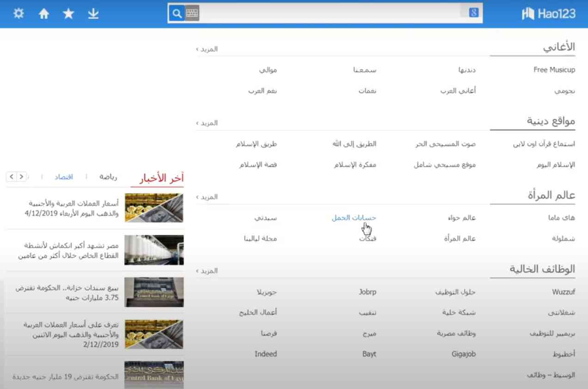Open the مجلة لياليا link
This screenshot has height=389, width=588.
tap(261, 239)
